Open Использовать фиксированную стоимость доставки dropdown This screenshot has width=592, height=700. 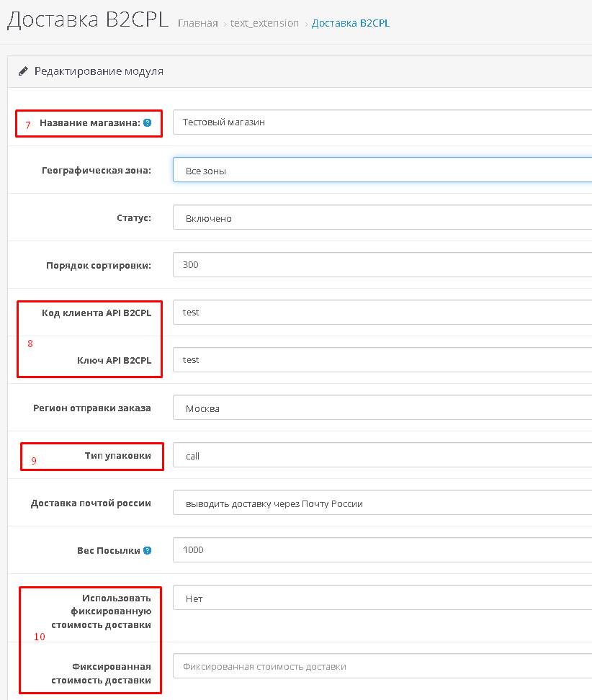pyautogui.click(x=382, y=598)
